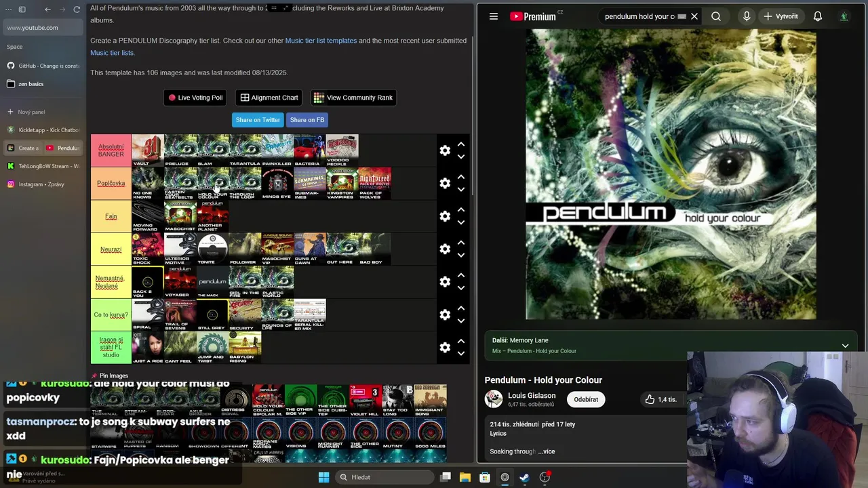868x488 pixels.
Task: Open a new tab via Nový panel
Action: [x=43, y=112]
